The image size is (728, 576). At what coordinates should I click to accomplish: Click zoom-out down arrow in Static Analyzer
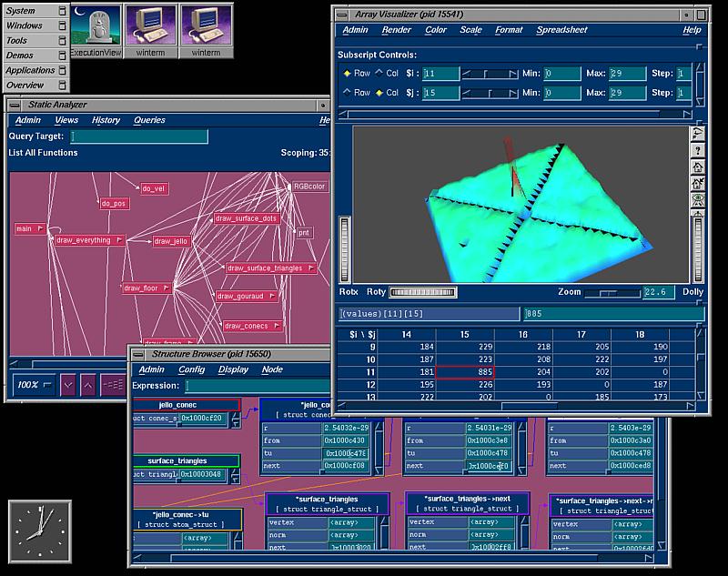68,385
